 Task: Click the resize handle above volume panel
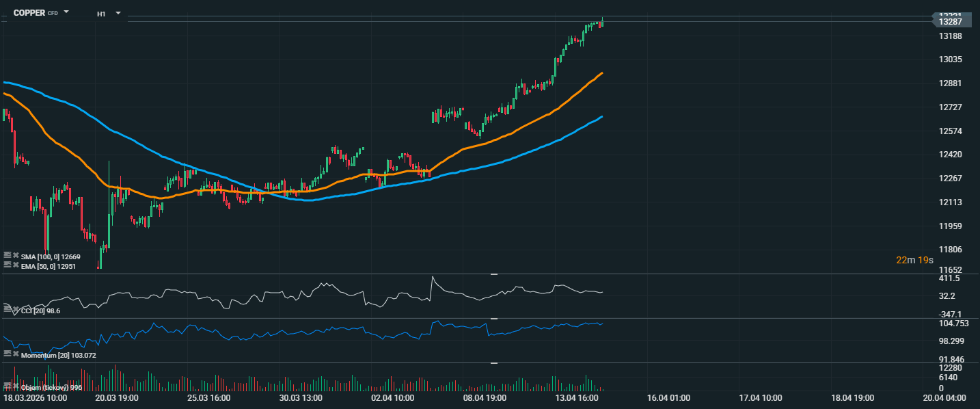(x=494, y=363)
